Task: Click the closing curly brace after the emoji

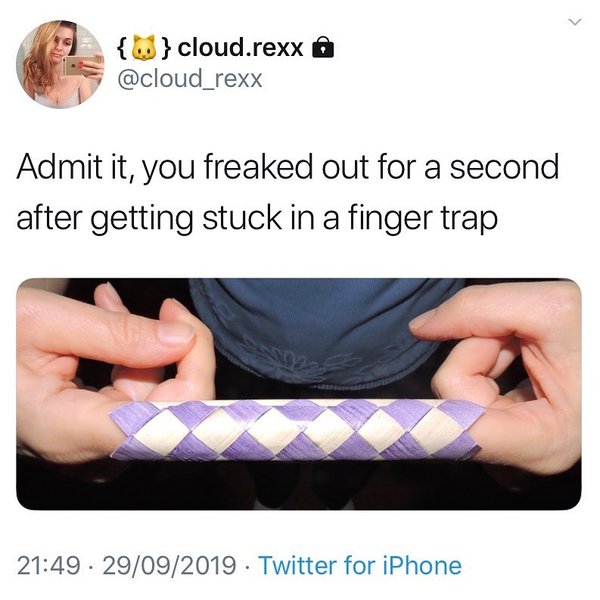Action: [x=165, y=49]
